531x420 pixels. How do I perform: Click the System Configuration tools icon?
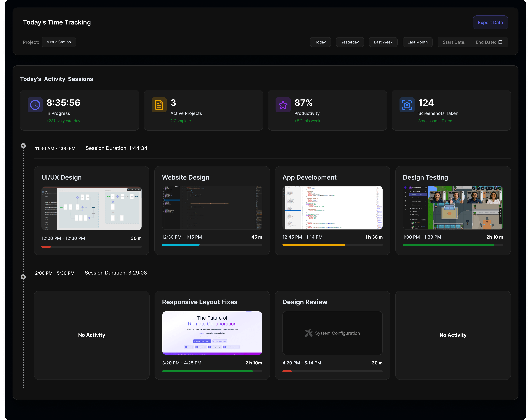click(x=308, y=333)
